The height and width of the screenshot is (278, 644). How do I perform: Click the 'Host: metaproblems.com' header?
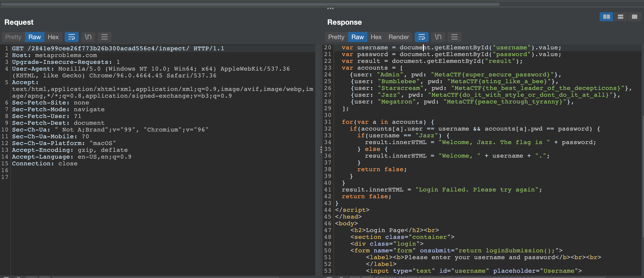coord(55,55)
